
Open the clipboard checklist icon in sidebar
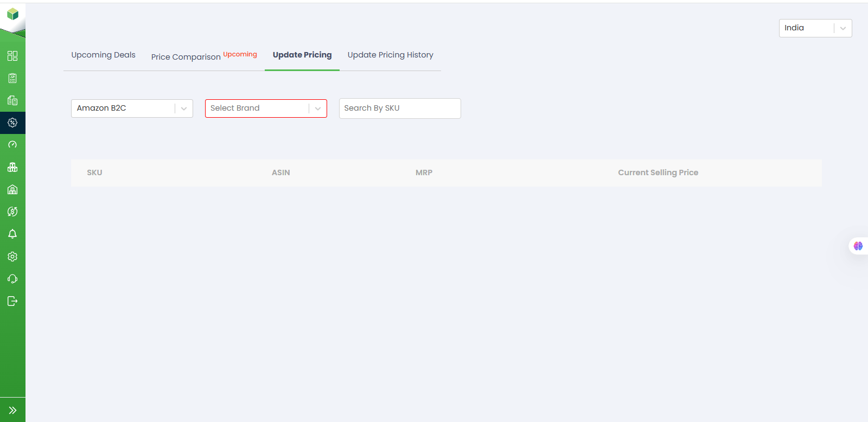(x=12, y=78)
